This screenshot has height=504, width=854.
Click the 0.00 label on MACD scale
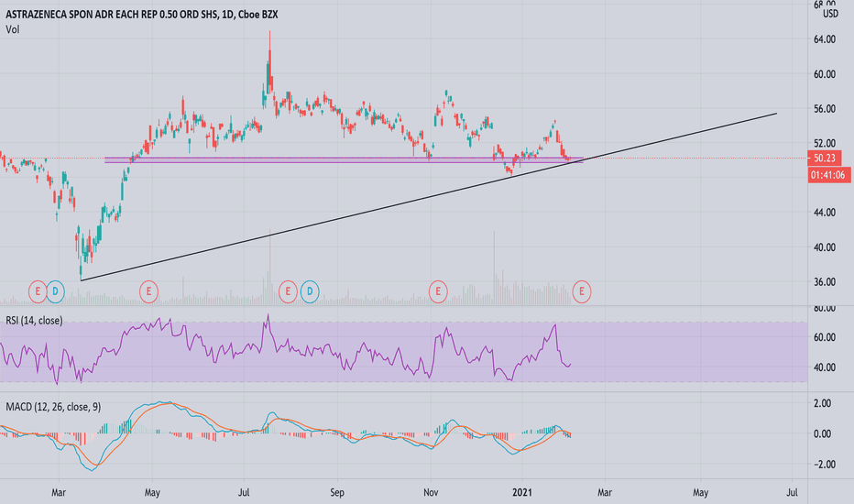coord(822,433)
